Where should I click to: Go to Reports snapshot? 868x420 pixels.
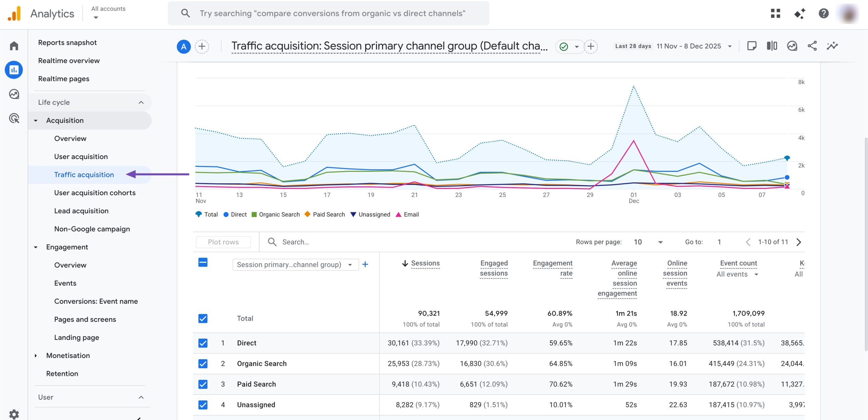(x=67, y=42)
